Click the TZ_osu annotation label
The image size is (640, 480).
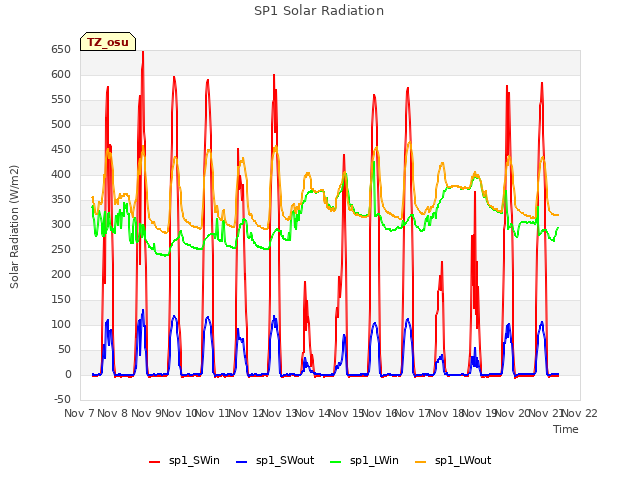pos(108,42)
